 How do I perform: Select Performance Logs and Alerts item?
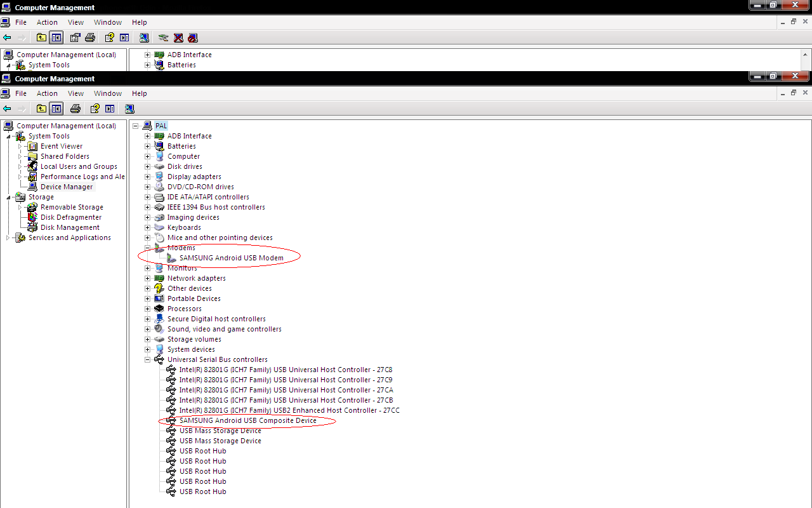[82, 177]
